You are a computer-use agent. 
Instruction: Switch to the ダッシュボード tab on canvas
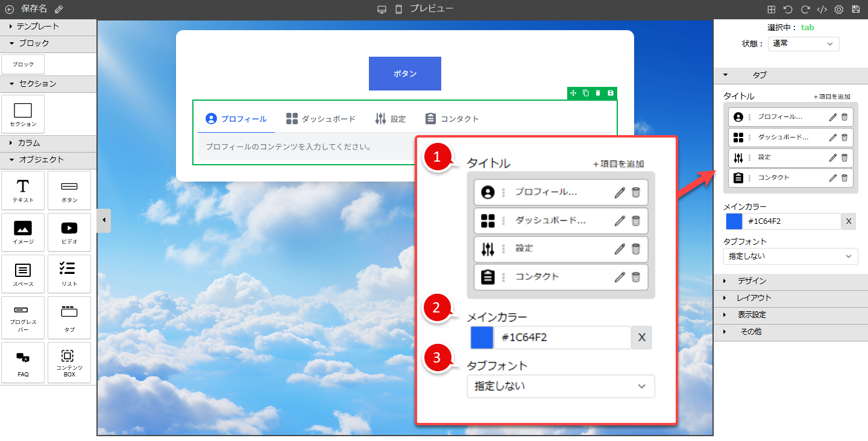(321, 119)
